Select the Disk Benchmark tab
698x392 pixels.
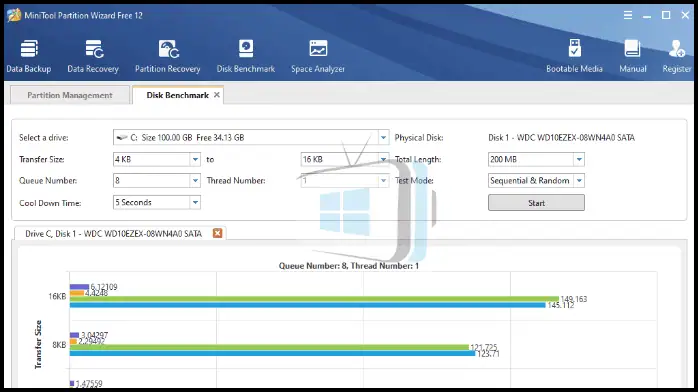(x=178, y=95)
